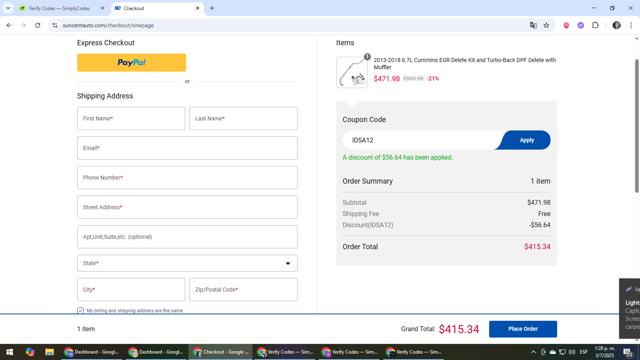Screen dimensions: 640x360
Task: Click the battery icon in system tray
Action: click(x=543, y=352)
